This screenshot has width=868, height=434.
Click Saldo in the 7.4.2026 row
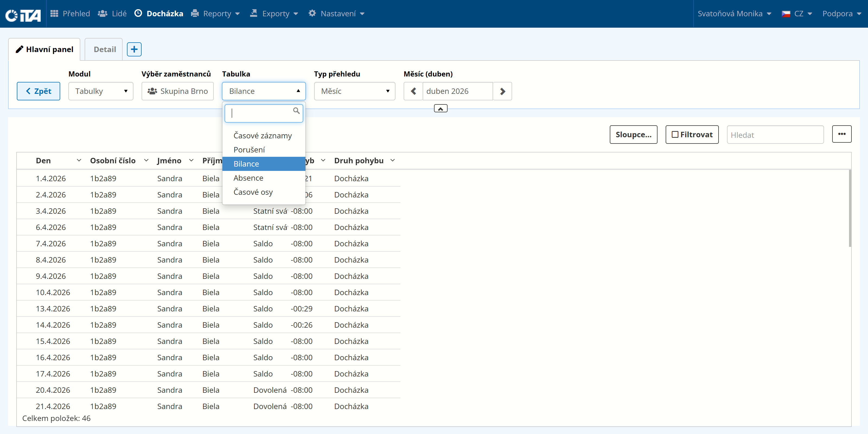point(263,243)
